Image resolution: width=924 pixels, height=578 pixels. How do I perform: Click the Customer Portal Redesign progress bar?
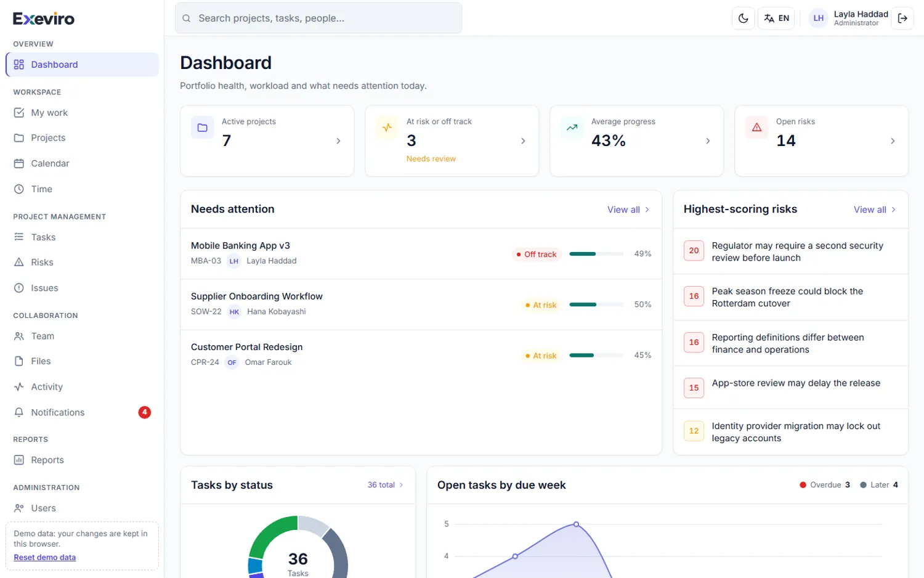coord(596,356)
